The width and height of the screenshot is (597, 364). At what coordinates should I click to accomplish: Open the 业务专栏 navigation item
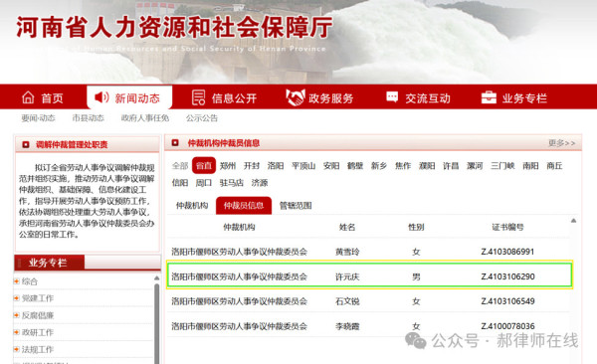pos(524,98)
